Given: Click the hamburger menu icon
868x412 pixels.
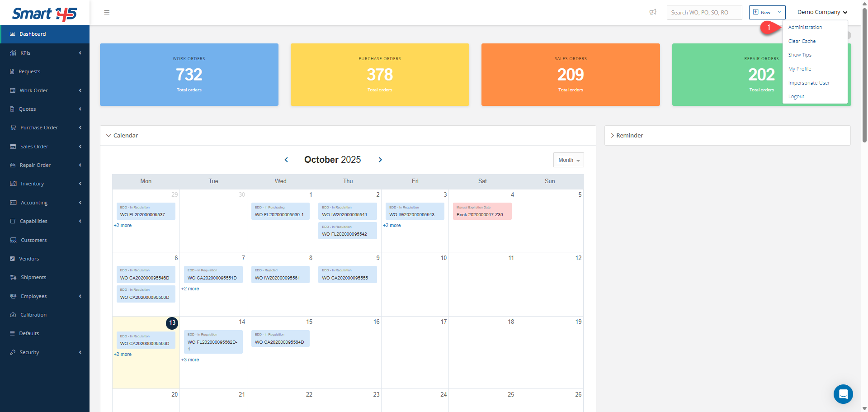Looking at the screenshot, I should (x=107, y=12).
